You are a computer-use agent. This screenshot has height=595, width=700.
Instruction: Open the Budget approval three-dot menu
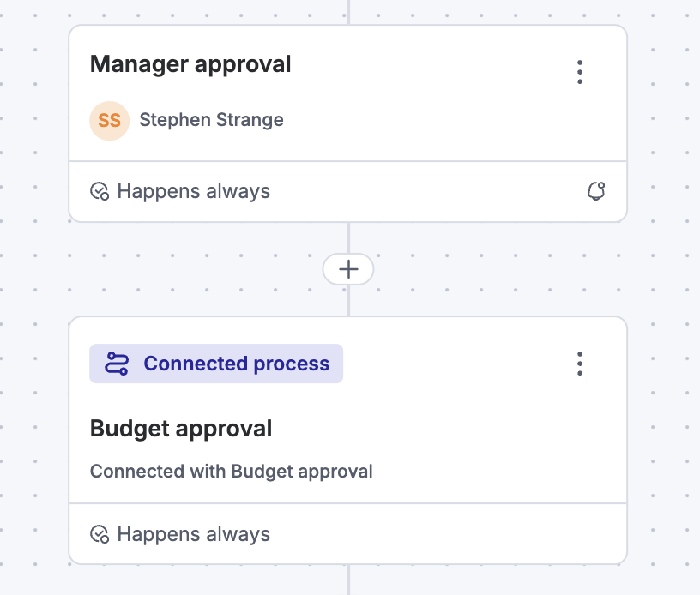[x=580, y=364]
